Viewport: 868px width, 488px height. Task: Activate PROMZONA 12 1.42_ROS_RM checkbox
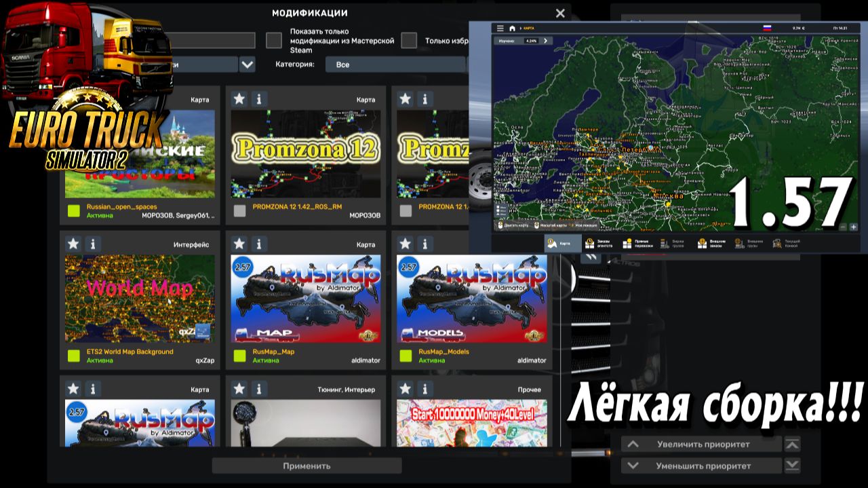pyautogui.click(x=239, y=211)
